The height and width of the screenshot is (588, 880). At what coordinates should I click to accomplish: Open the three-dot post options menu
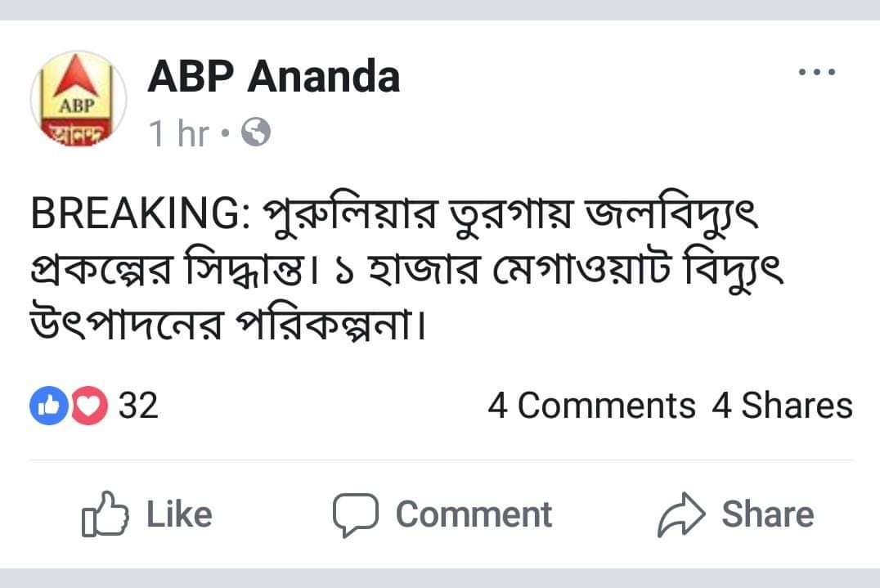tap(817, 73)
